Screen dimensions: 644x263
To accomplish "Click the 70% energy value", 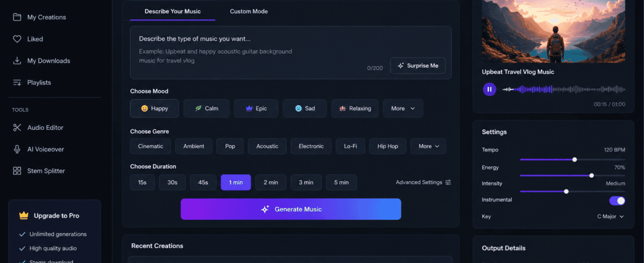I will [x=620, y=167].
